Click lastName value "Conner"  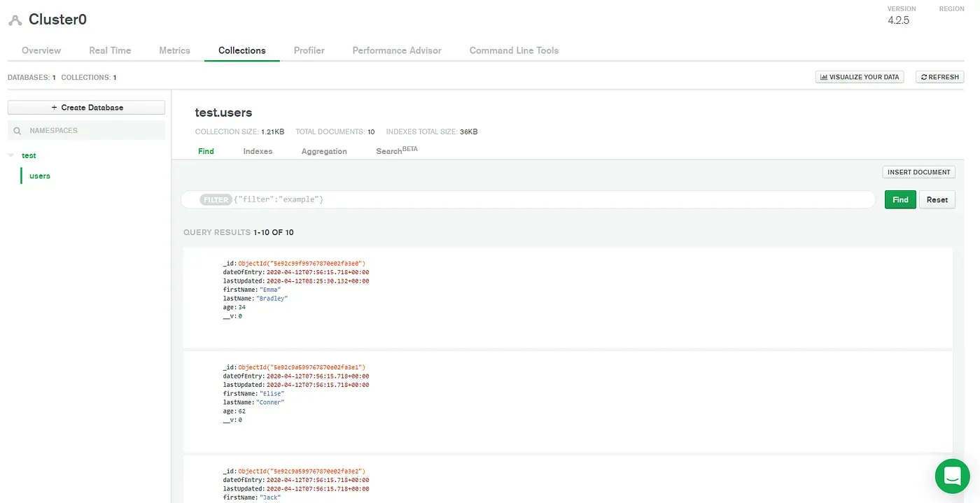[x=270, y=403]
